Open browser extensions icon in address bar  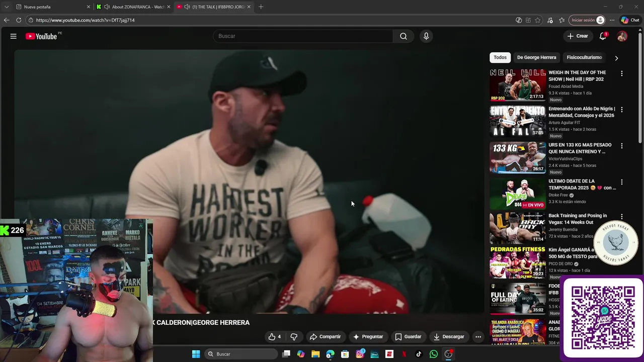click(528, 20)
